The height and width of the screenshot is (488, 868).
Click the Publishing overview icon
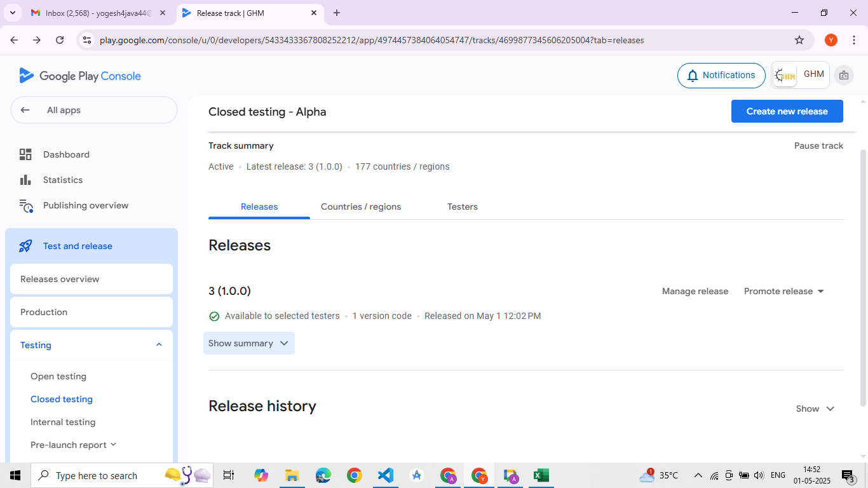pos(25,206)
